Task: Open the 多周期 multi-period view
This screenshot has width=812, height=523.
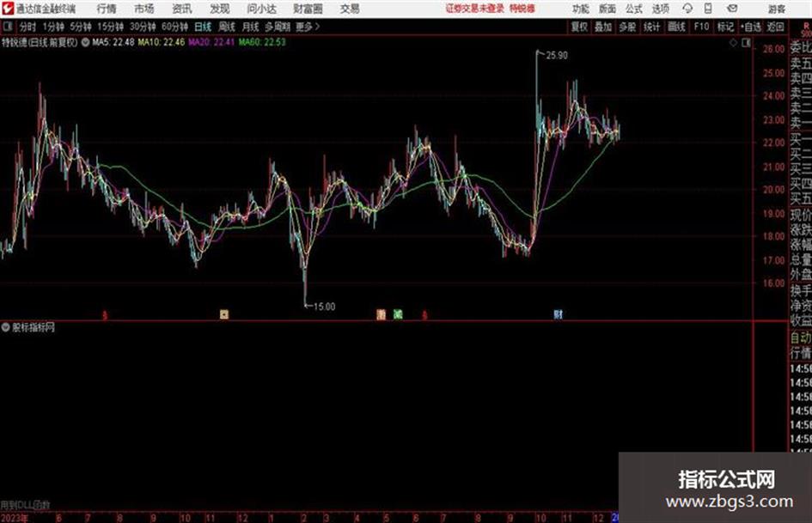Action: [278, 27]
